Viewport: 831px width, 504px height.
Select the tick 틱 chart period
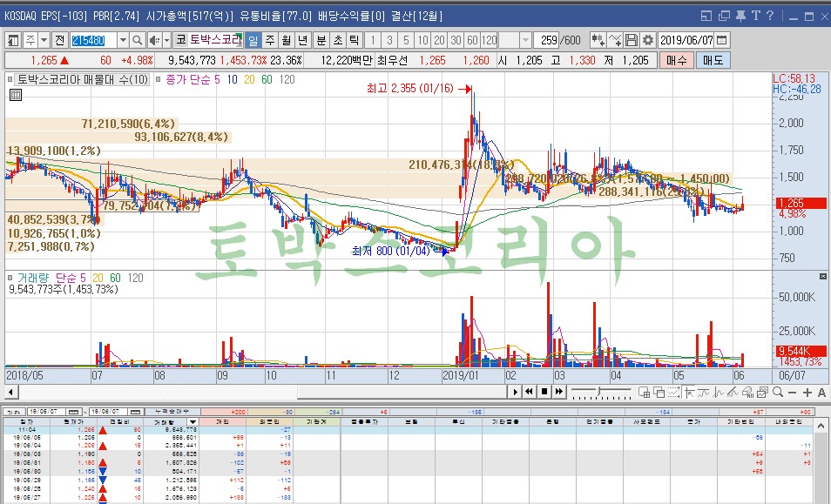[x=354, y=40]
